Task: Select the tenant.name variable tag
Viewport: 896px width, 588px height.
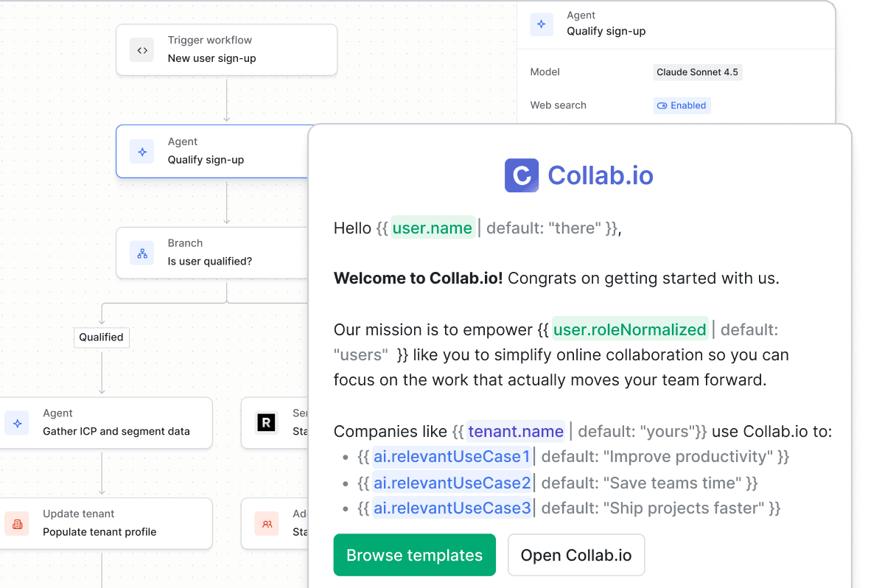Action: (516, 431)
